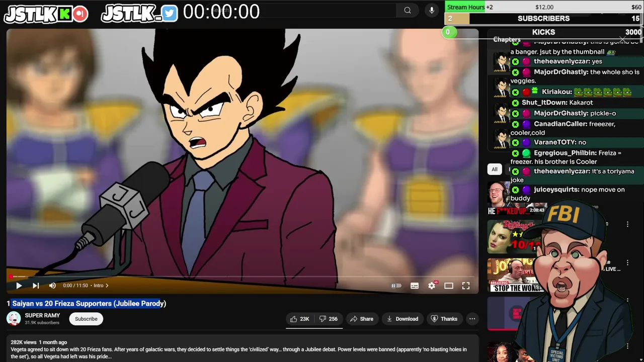Click the video title text
This screenshot has width=644, height=362.
pyautogui.click(x=87, y=303)
